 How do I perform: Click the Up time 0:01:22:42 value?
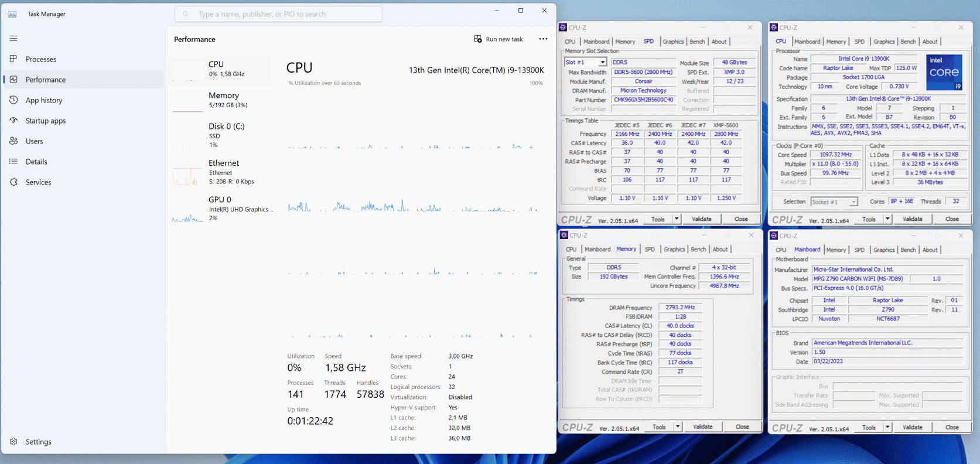310,421
